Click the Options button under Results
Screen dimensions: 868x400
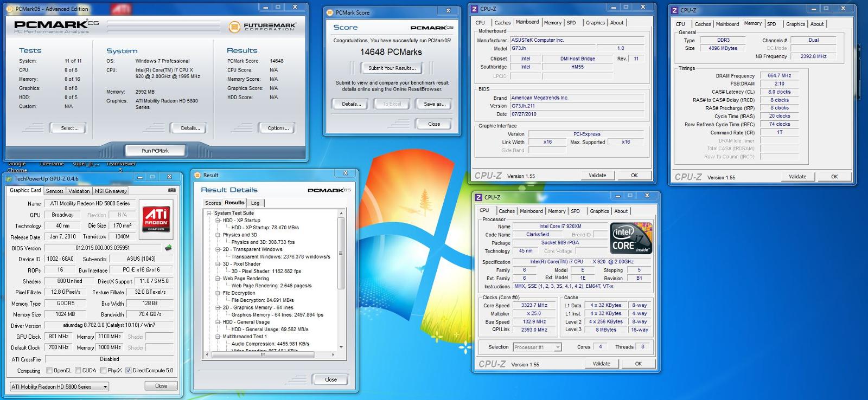click(x=278, y=128)
